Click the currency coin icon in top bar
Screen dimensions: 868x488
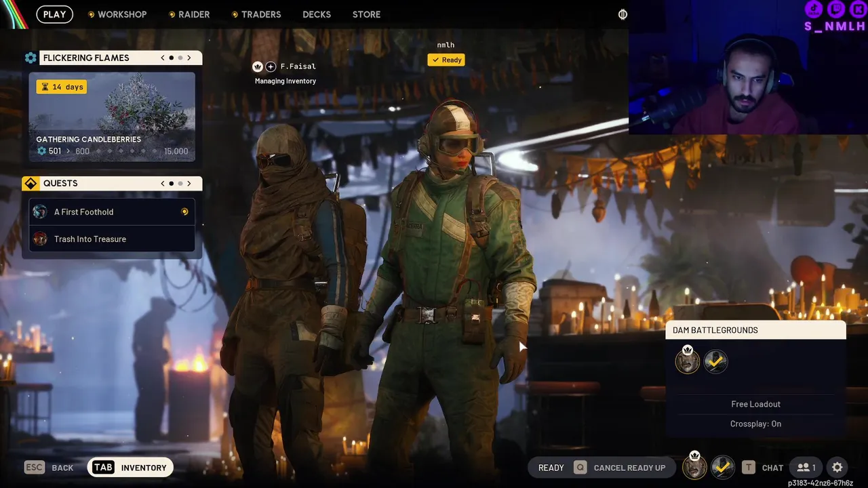pyautogui.click(x=623, y=14)
